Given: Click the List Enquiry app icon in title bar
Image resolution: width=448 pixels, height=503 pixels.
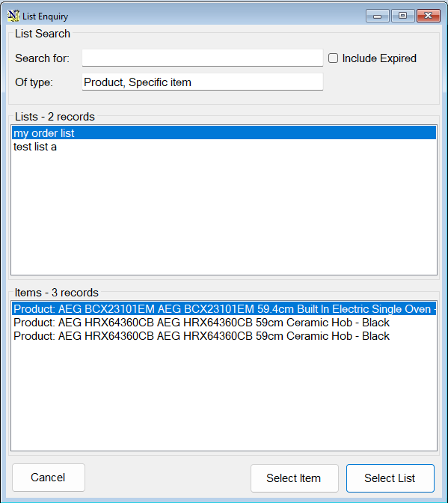Looking at the screenshot, I should [13, 16].
